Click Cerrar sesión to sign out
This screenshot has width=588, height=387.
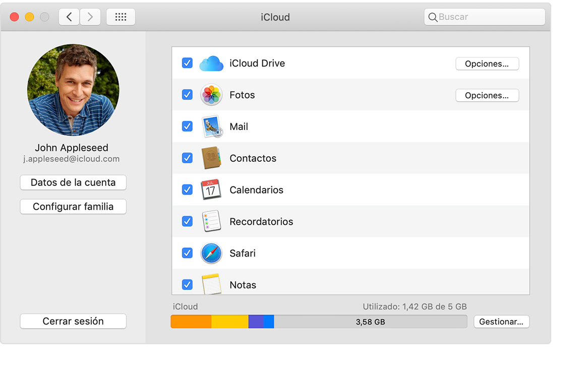point(73,321)
